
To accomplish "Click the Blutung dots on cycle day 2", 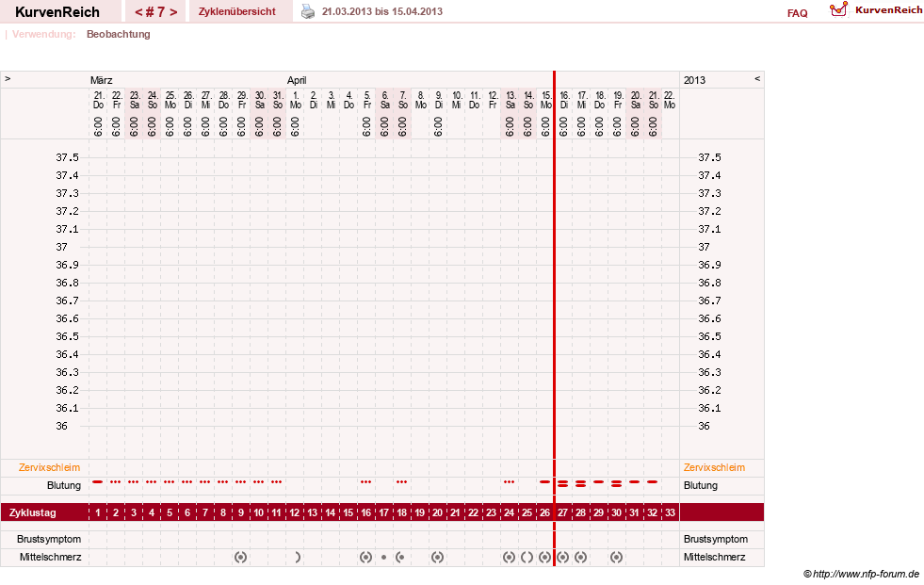I will (116, 482).
